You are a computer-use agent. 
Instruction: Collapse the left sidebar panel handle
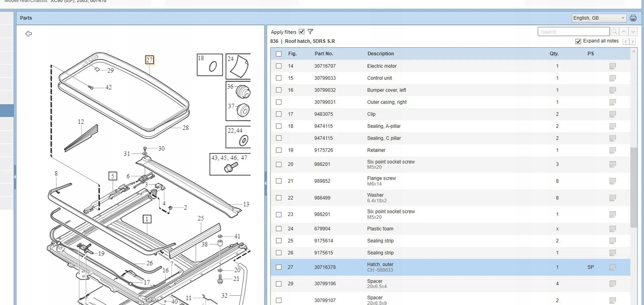pyautogui.click(x=15, y=177)
